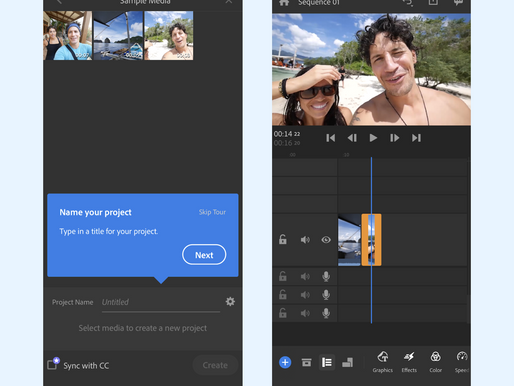Add media with the blue plus button
This screenshot has width=514, height=386.
285,362
